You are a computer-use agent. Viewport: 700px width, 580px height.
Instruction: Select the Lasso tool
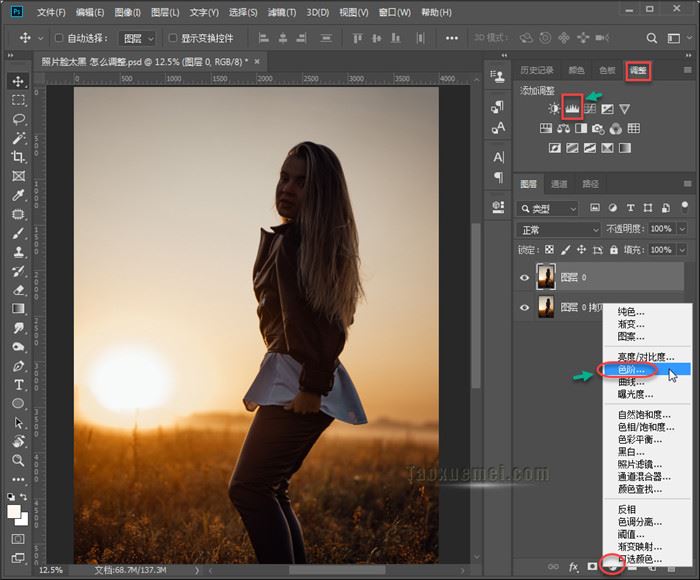coord(18,119)
